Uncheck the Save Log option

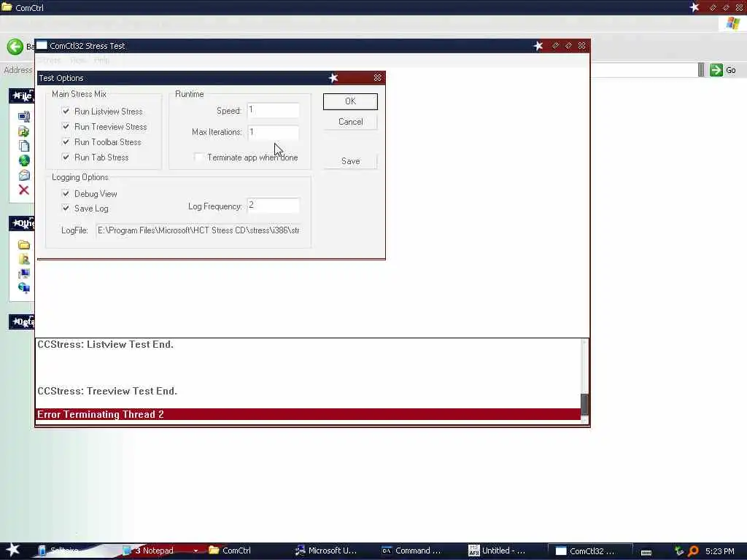pyautogui.click(x=66, y=208)
